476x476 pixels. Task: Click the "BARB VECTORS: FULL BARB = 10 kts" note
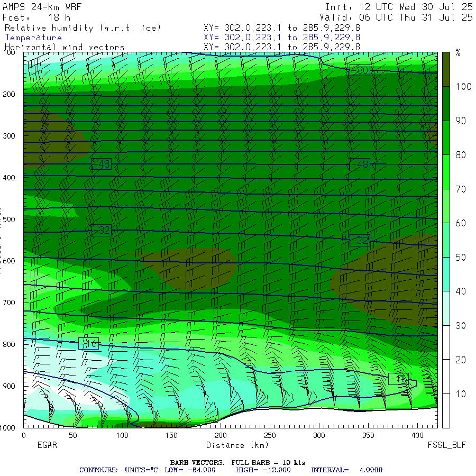pyautogui.click(x=237, y=463)
